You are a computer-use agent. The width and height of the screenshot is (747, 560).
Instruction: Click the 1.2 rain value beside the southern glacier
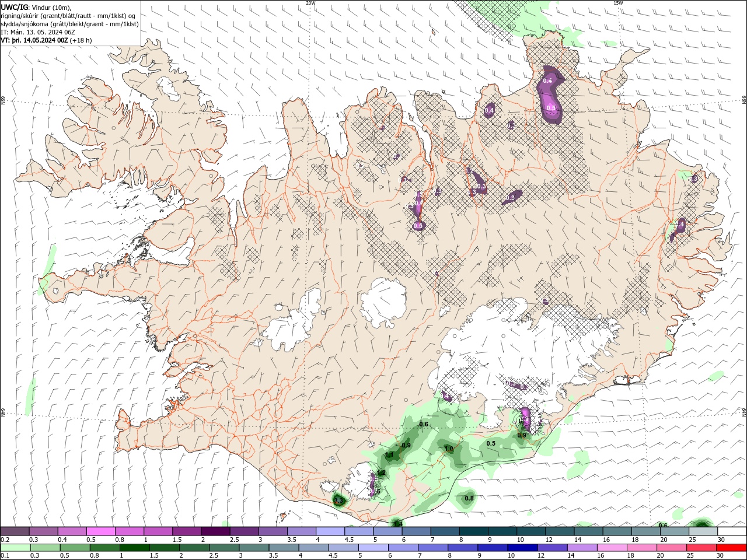(x=381, y=473)
